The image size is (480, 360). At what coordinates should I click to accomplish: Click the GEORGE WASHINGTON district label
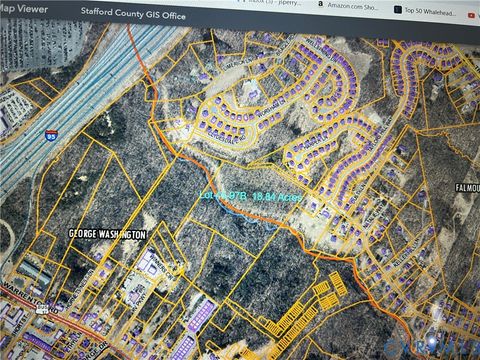pyautogui.click(x=107, y=234)
